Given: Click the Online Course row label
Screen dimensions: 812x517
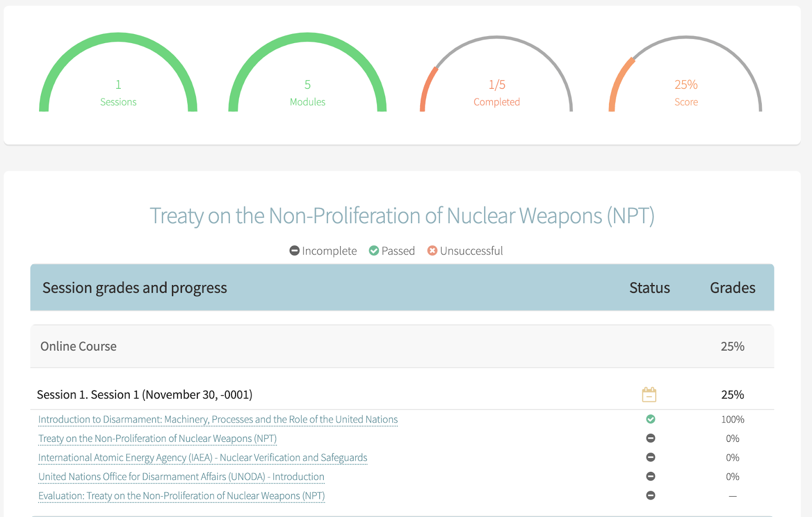Looking at the screenshot, I should 79,347.
